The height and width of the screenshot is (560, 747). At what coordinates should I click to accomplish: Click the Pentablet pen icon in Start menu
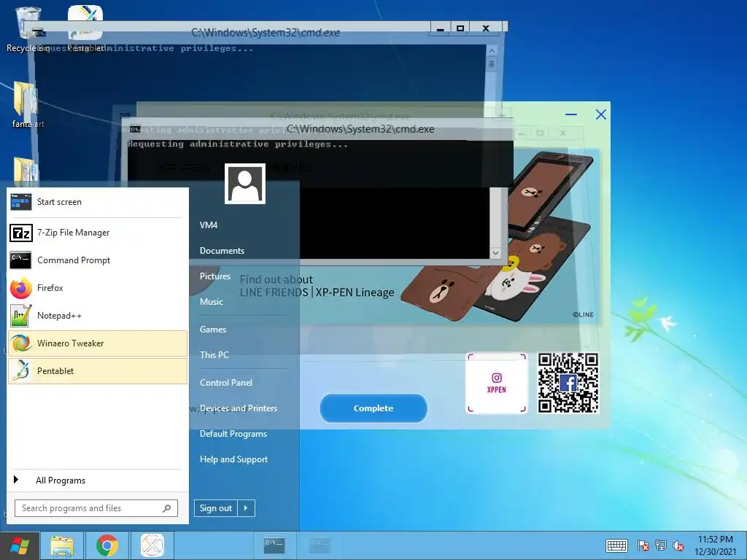[x=21, y=371]
